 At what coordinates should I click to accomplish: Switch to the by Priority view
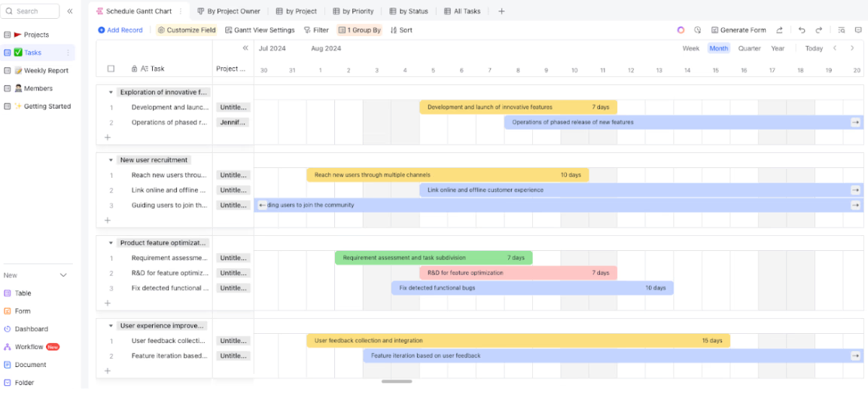tap(353, 11)
